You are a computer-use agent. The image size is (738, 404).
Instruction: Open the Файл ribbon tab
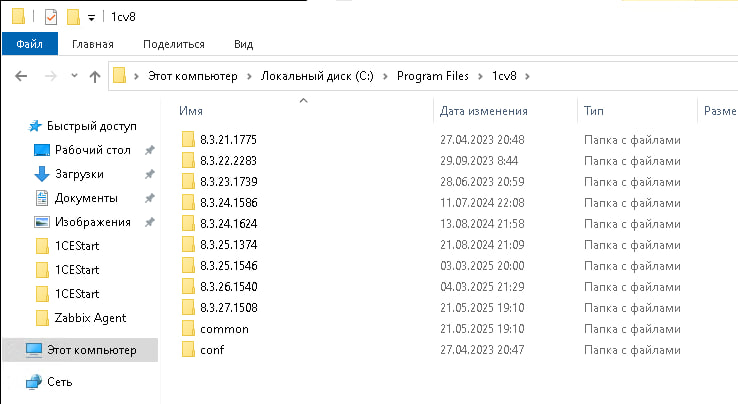coord(30,44)
